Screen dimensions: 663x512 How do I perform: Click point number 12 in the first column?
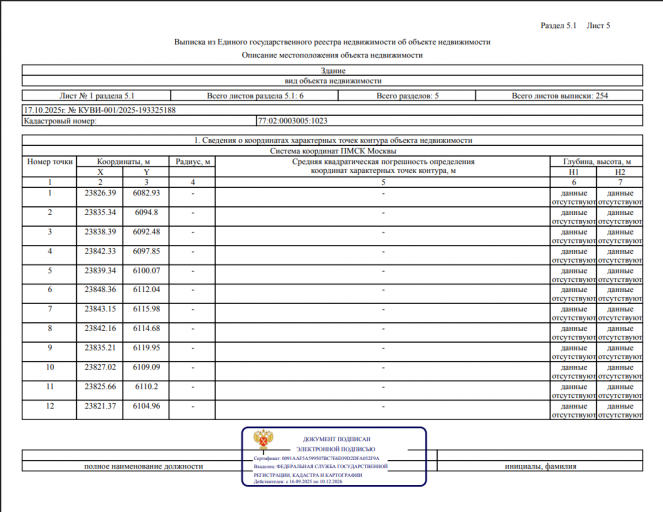(x=49, y=406)
